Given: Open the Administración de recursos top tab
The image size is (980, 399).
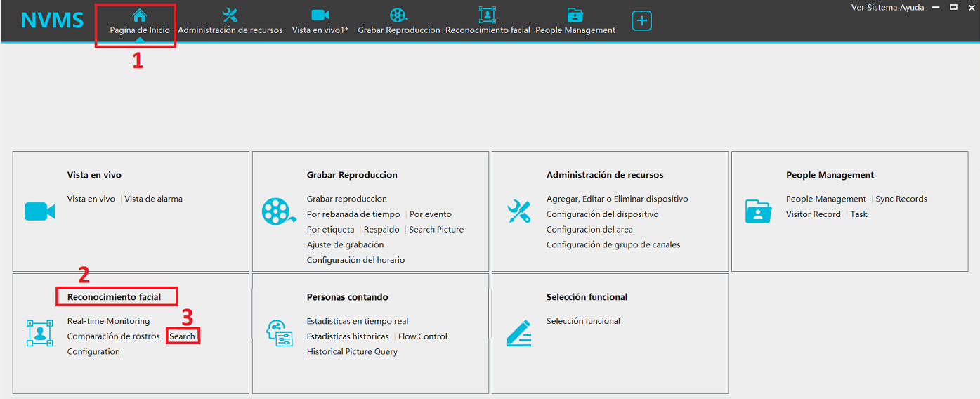Looking at the screenshot, I should click(x=230, y=22).
